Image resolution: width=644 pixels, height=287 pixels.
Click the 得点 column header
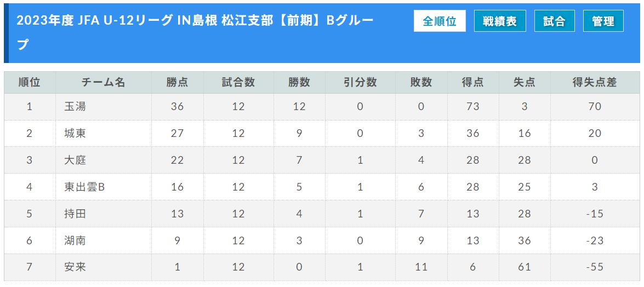473,83
